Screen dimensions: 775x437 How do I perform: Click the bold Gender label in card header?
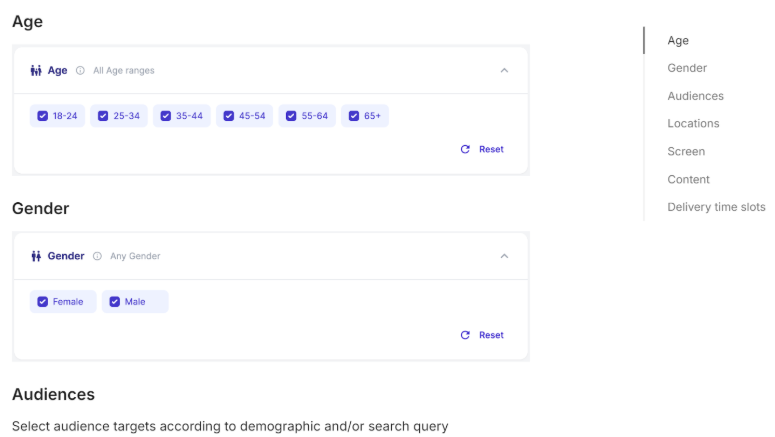(x=66, y=256)
